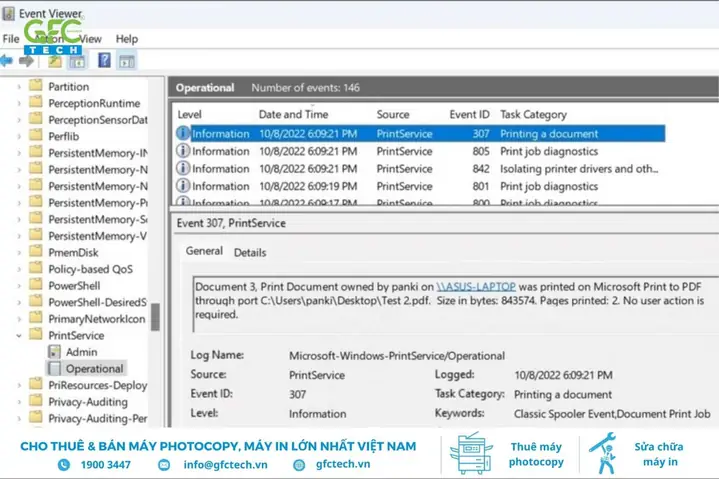
Task: Click the Partition folder icon
Action: [x=36, y=86]
